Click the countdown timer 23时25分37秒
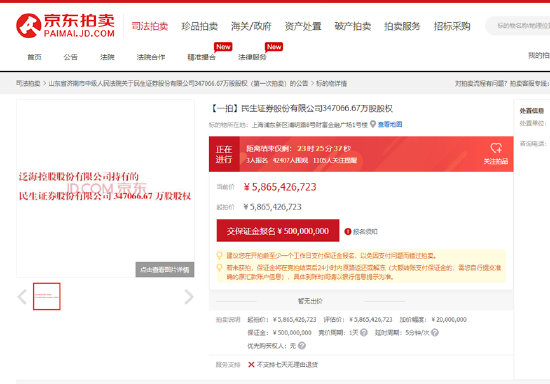The height and width of the screenshot is (384, 550). (324, 148)
